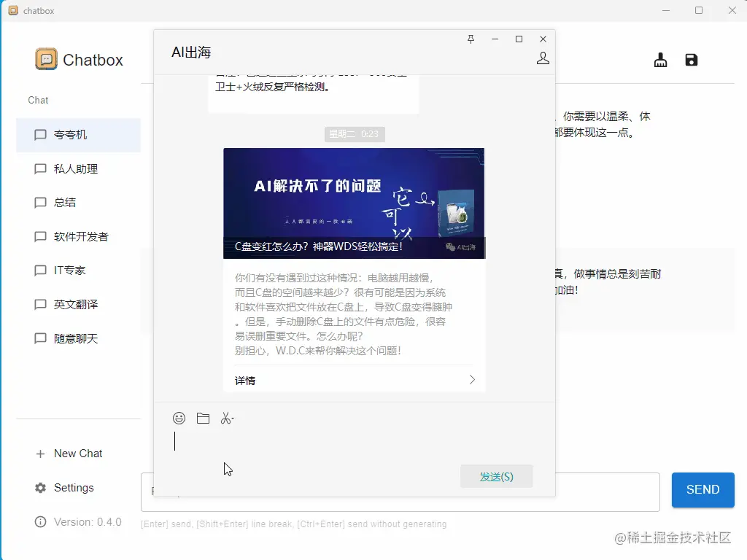747x560 pixels.
Task: Click the chatbox app icon in title bar
Action: pos(13,10)
